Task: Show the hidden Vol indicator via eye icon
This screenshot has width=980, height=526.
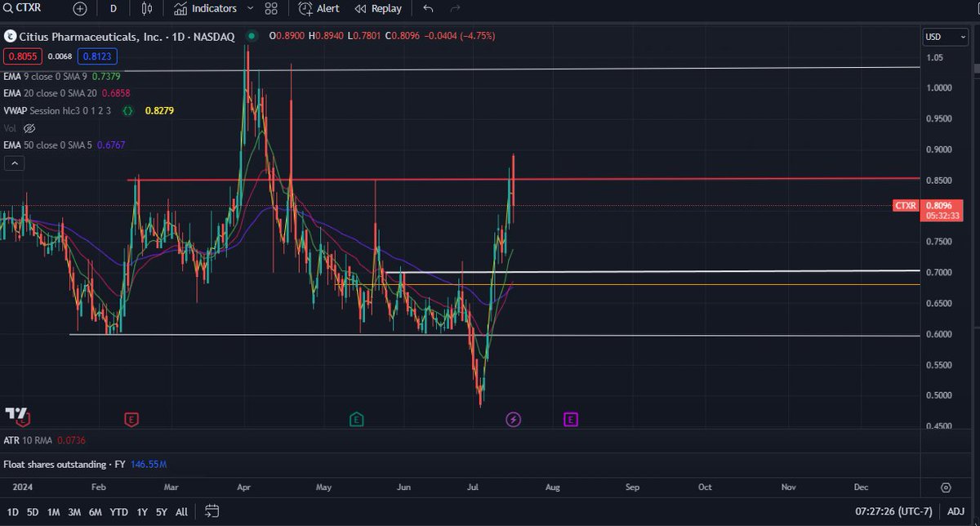Action: click(29, 128)
